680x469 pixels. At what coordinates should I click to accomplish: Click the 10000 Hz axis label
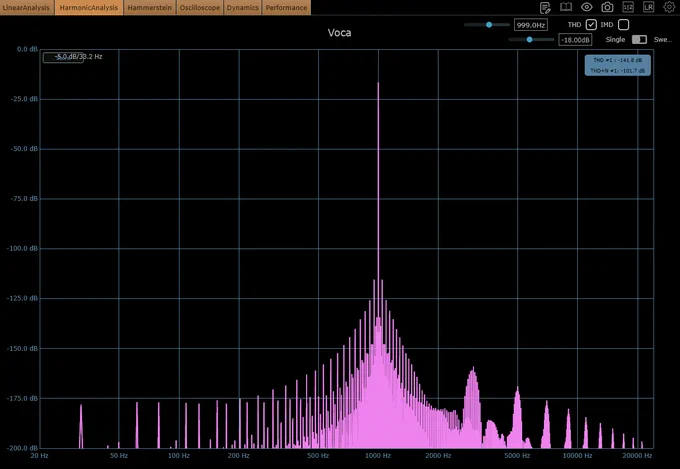577,456
